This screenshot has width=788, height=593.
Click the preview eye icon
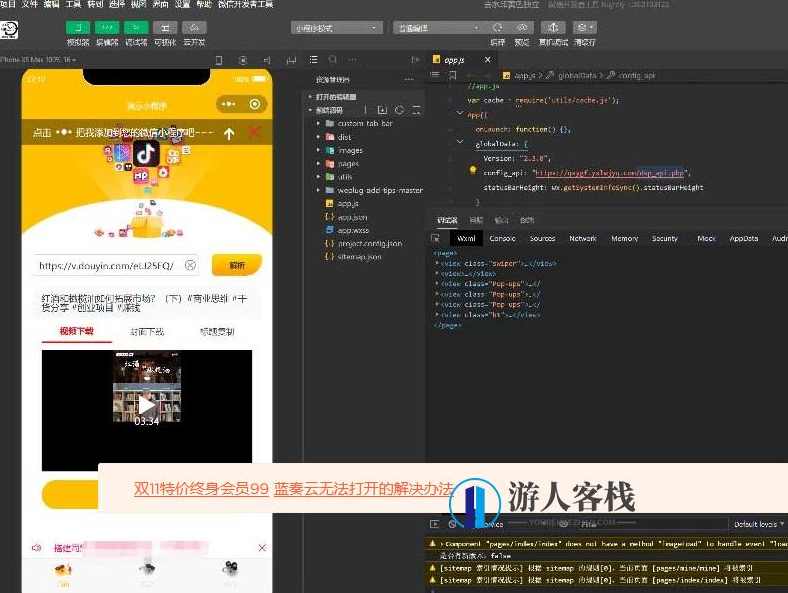[x=522, y=28]
